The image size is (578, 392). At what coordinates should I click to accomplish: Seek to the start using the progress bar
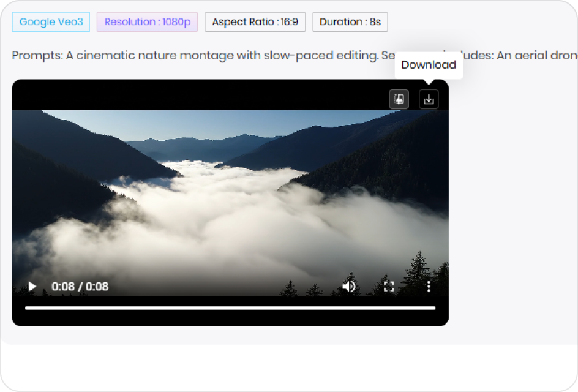(27, 306)
